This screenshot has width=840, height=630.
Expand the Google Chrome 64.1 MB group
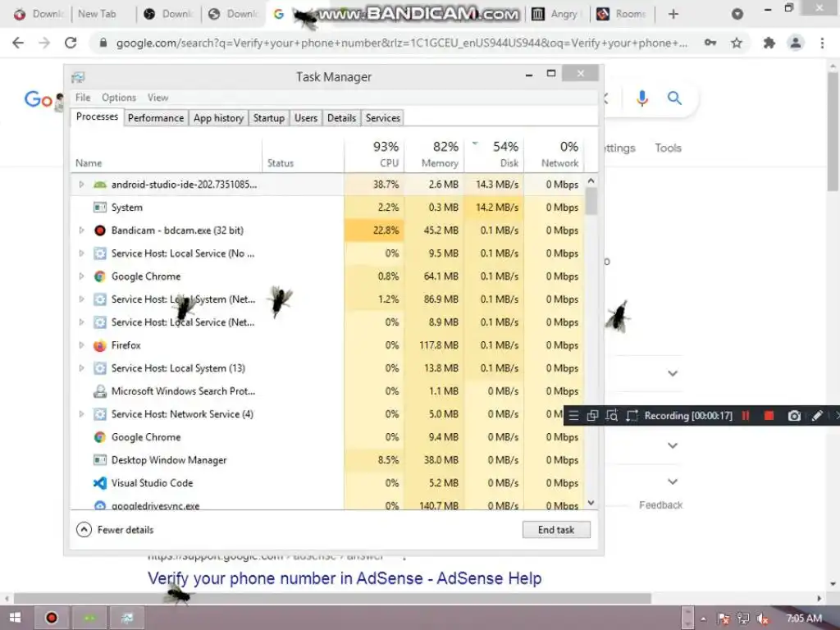(x=81, y=276)
